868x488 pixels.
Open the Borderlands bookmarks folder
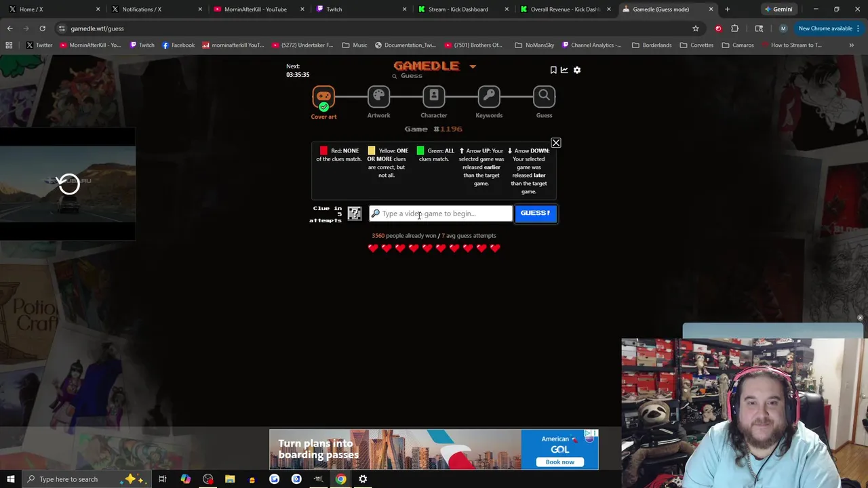point(652,45)
